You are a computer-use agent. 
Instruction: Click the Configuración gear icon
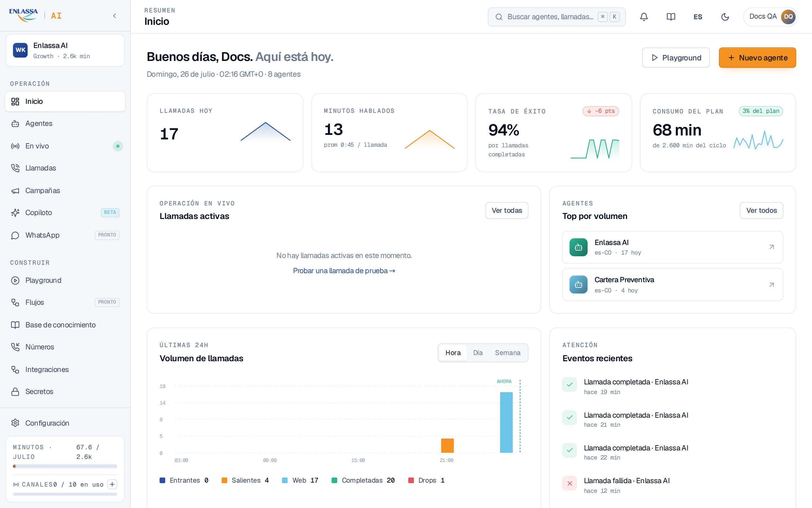15,423
